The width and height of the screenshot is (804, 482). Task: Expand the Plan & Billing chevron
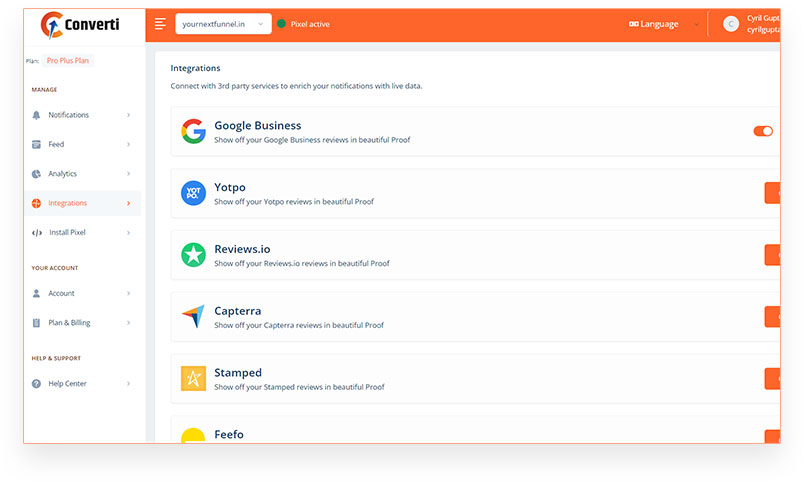pos(128,323)
